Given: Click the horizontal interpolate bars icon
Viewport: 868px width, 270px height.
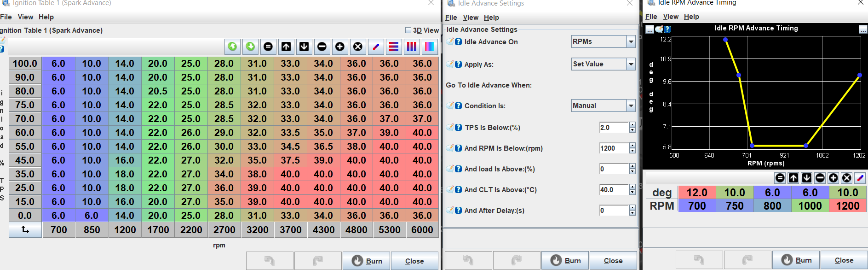Looking at the screenshot, I should click(x=394, y=47).
